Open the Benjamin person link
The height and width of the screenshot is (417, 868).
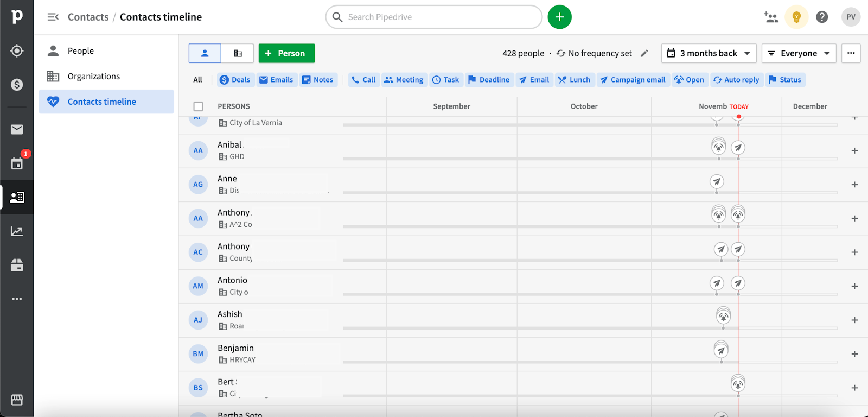tap(235, 348)
